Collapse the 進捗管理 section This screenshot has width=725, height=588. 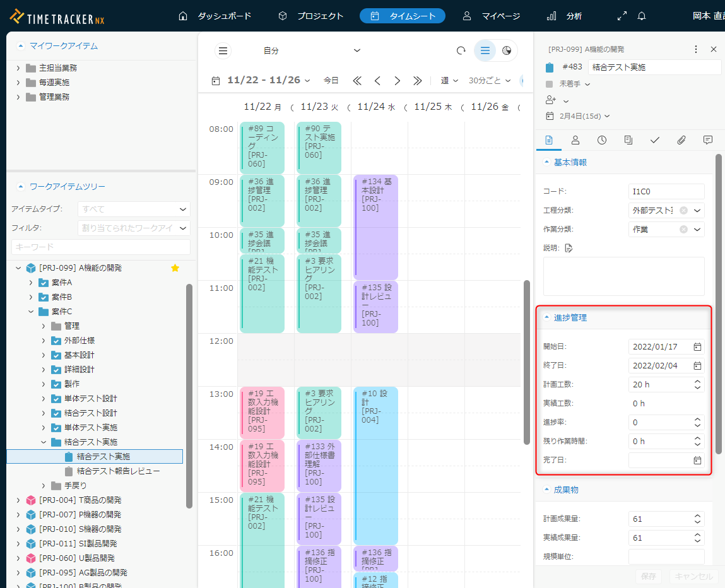pyautogui.click(x=547, y=317)
